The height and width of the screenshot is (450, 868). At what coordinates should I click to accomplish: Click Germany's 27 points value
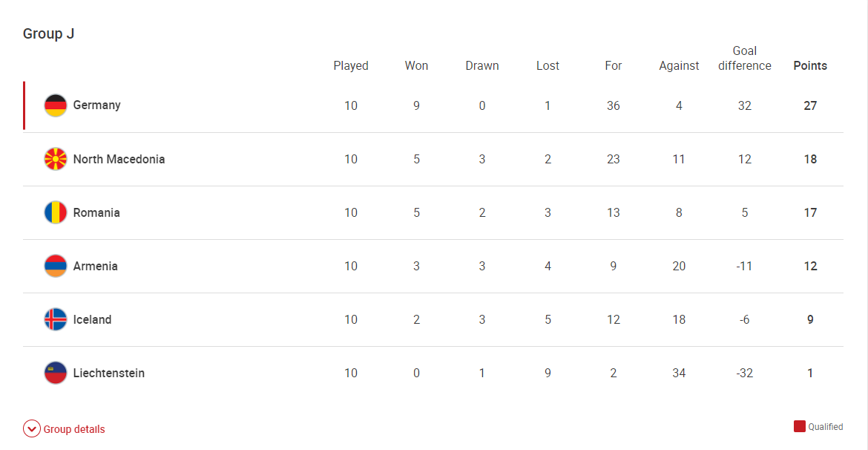tap(810, 105)
